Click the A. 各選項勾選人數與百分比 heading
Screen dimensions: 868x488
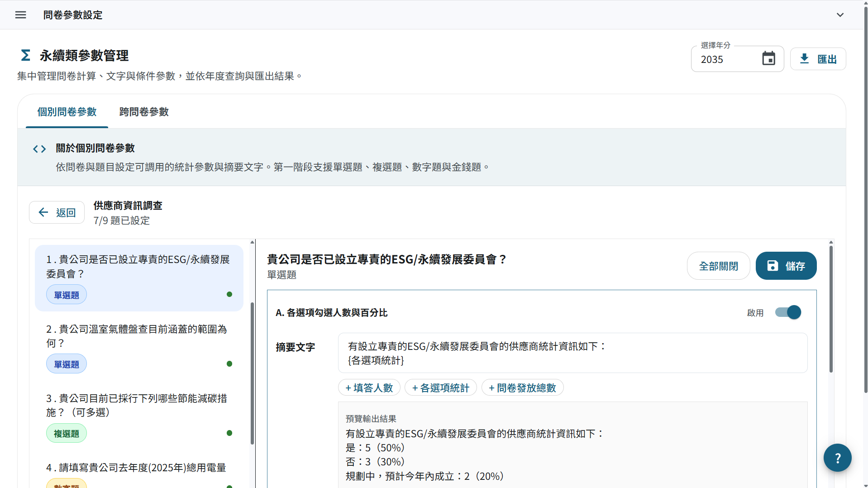331,313
